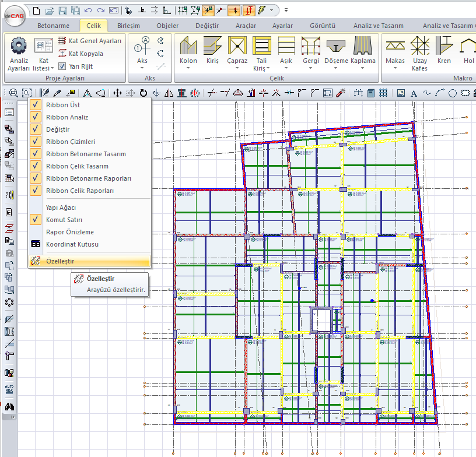Toggle the Yarı Rijit checkbox
The height and width of the screenshot is (457, 476).
pos(62,66)
